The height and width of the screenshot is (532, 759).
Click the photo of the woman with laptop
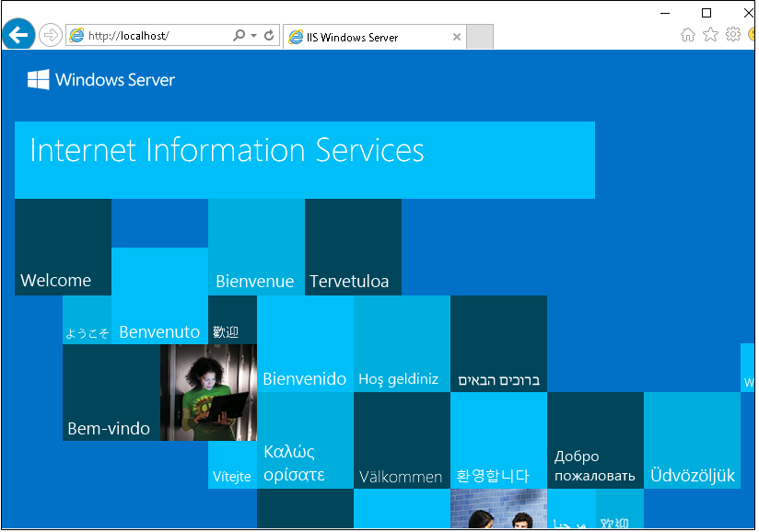(207, 394)
